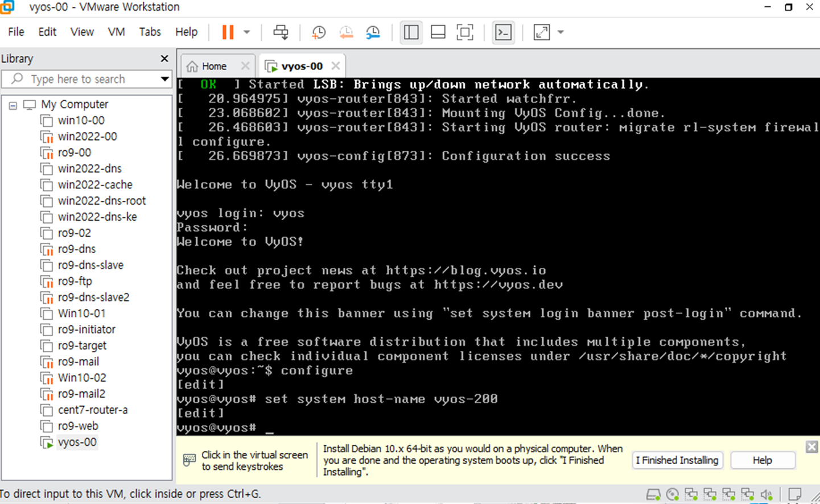Select vyos-00 in the library
Screen dimensions: 820x504
click(77, 442)
